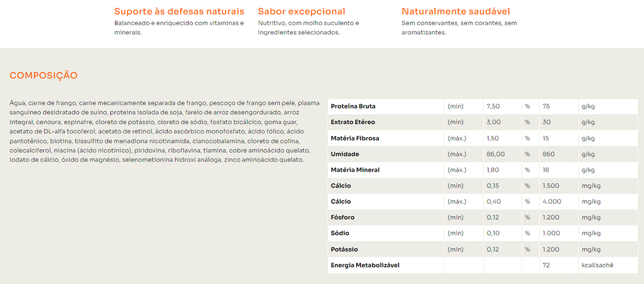Click the 'Energia Metabolizável' row label
The width and height of the screenshot is (644, 284).
point(365,265)
